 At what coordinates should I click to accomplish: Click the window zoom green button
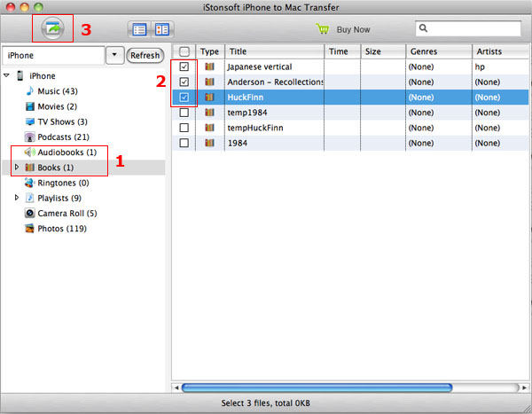(x=39, y=7)
